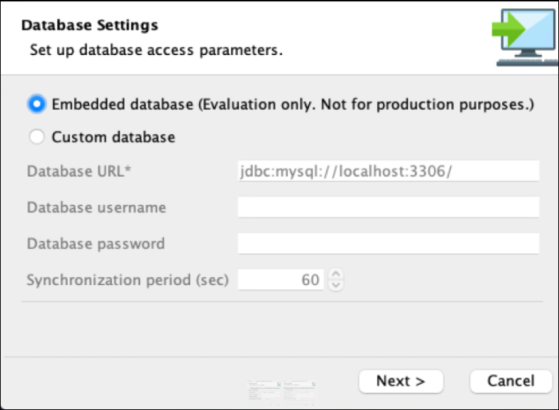Viewport: 559px width, 410px height.
Task: Select the Custom database radio button
Action: coord(37,137)
